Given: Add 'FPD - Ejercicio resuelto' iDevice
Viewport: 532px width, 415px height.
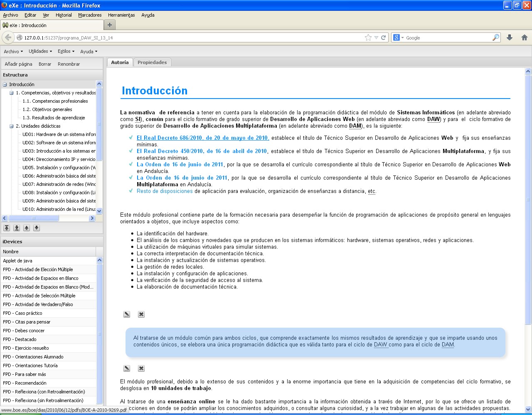Looking at the screenshot, I should point(49,348).
